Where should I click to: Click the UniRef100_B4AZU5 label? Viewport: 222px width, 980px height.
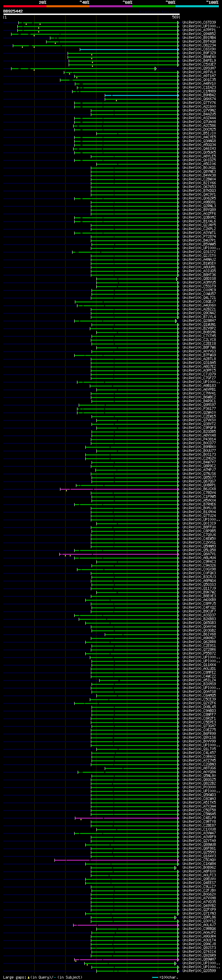click(x=199, y=114)
